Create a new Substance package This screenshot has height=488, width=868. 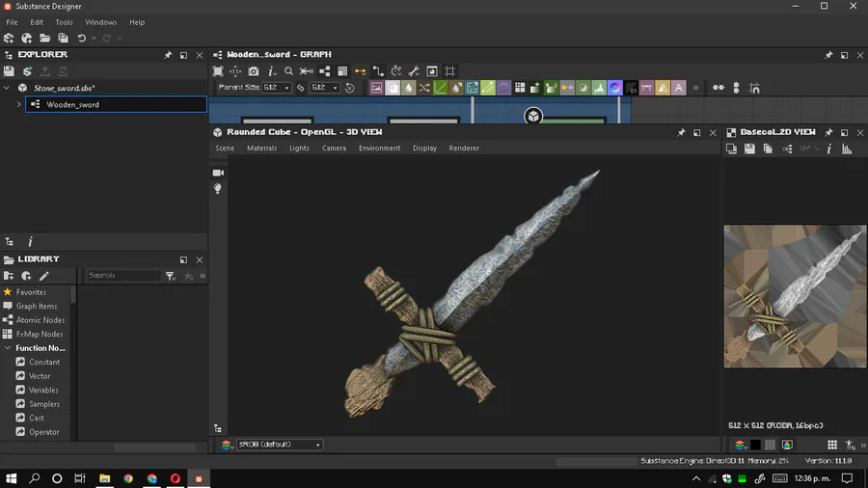pyautogui.click(x=9, y=39)
